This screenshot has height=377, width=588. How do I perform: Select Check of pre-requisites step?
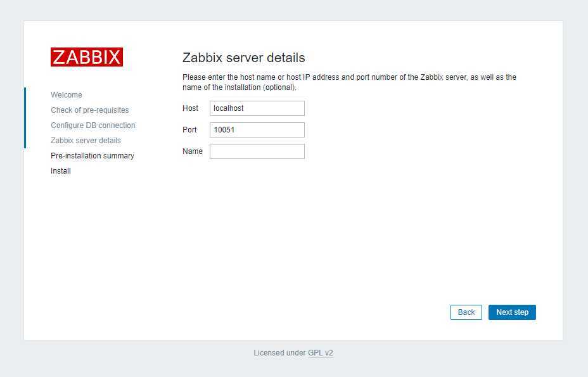click(90, 110)
